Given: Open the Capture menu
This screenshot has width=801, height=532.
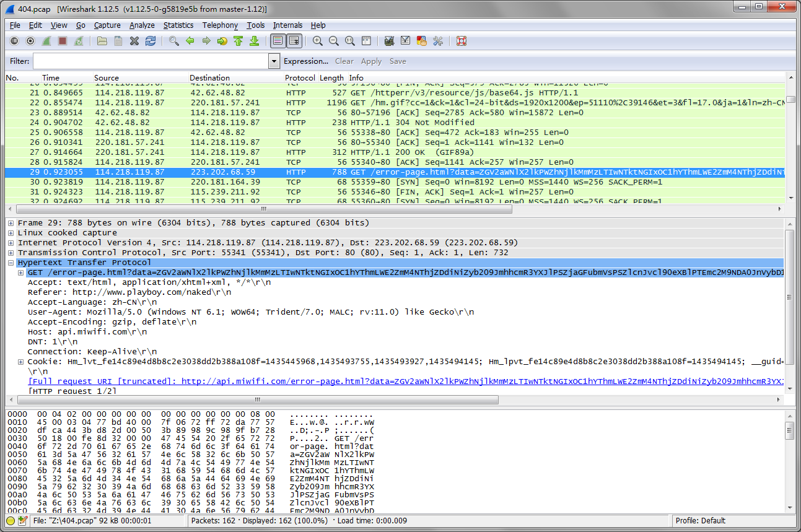Looking at the screenshot, I should [x=107, y=25].
